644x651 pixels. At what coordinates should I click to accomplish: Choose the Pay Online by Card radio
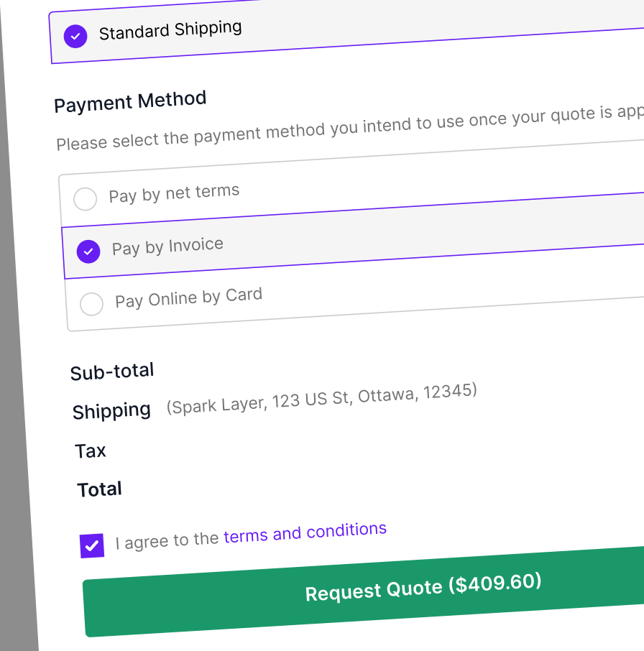(x=91, y=304)
